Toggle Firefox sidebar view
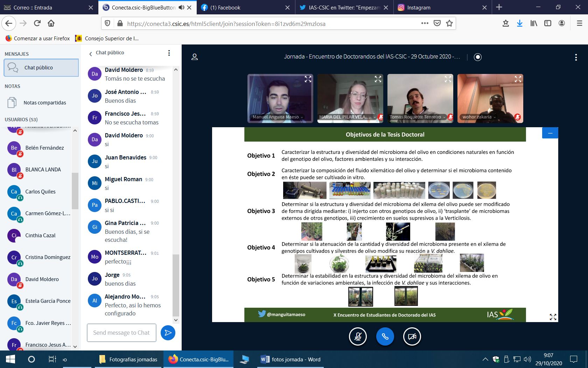This screenshot has width=588, height=368. click(x=548, y=23)
